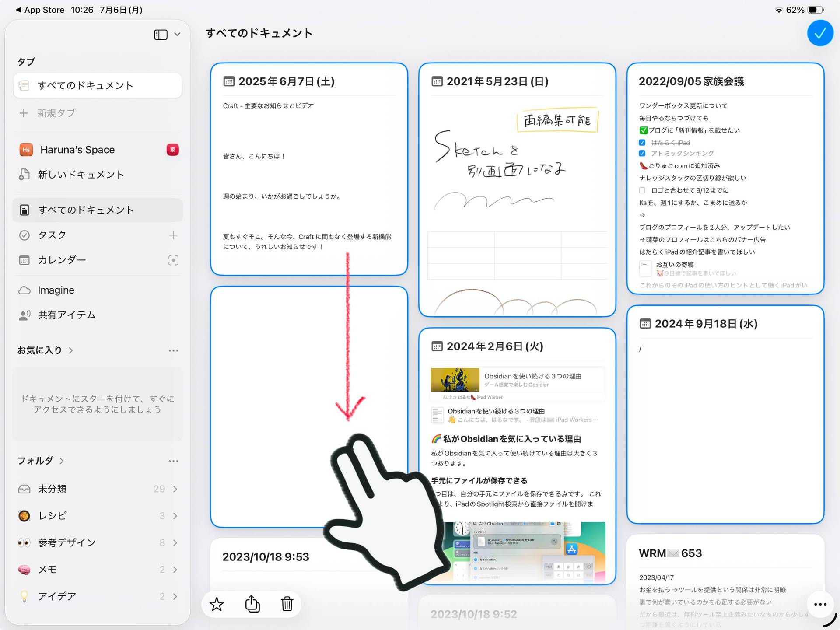840x630 pixels.
Task: Click the calendar focus icon
Action: [173, 260]
